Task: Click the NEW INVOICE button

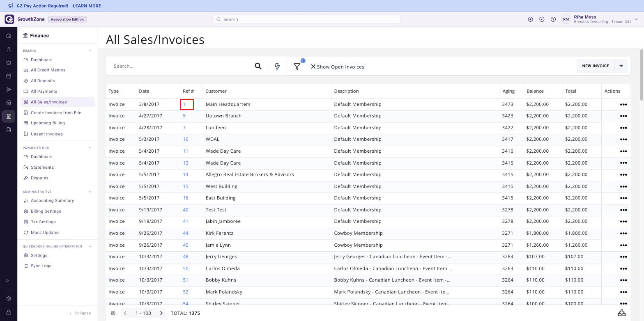Action: click(596, 66)
